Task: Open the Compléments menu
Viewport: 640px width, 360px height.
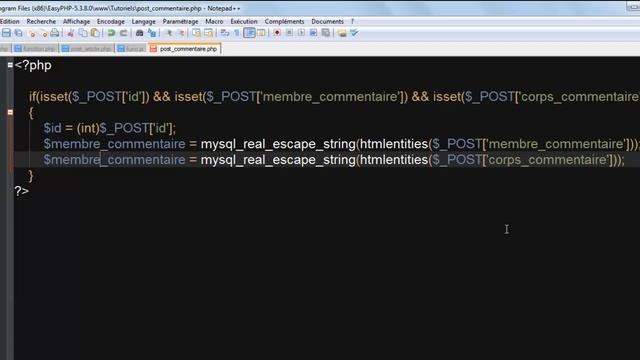Action: (284, 21)
